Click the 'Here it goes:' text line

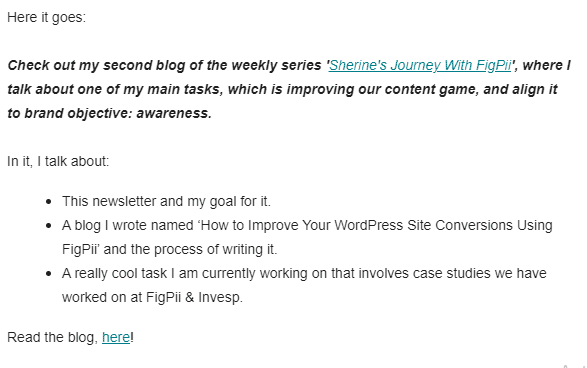[x=46, y=18]
